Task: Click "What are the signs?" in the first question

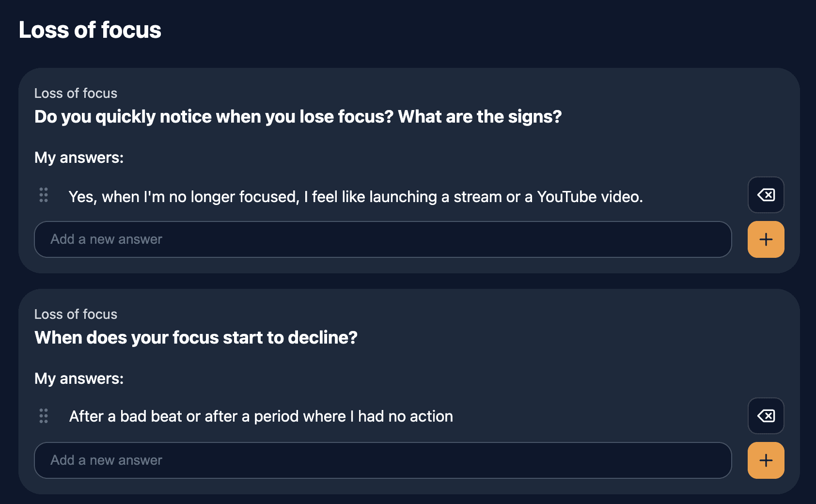Action: coord(480,117)
